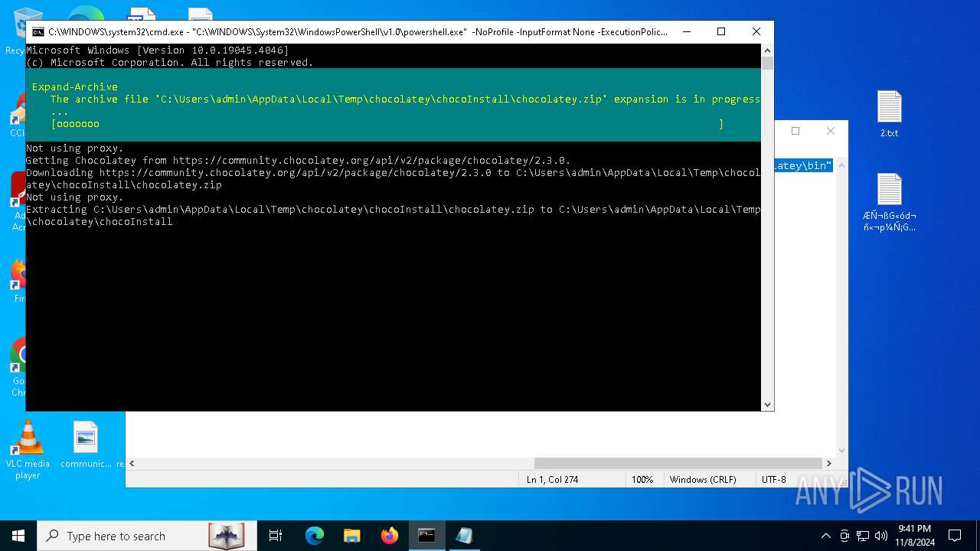The image size is (980, 551).
Task: Click the first "Not using proxy." line
Action: pyautogui.click(x=75, y=148)
